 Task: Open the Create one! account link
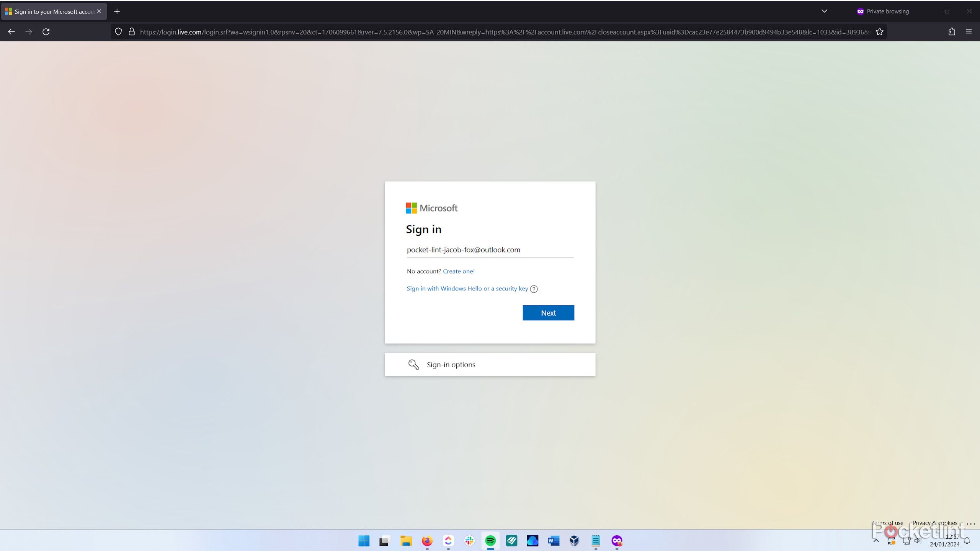click(458, 271)
